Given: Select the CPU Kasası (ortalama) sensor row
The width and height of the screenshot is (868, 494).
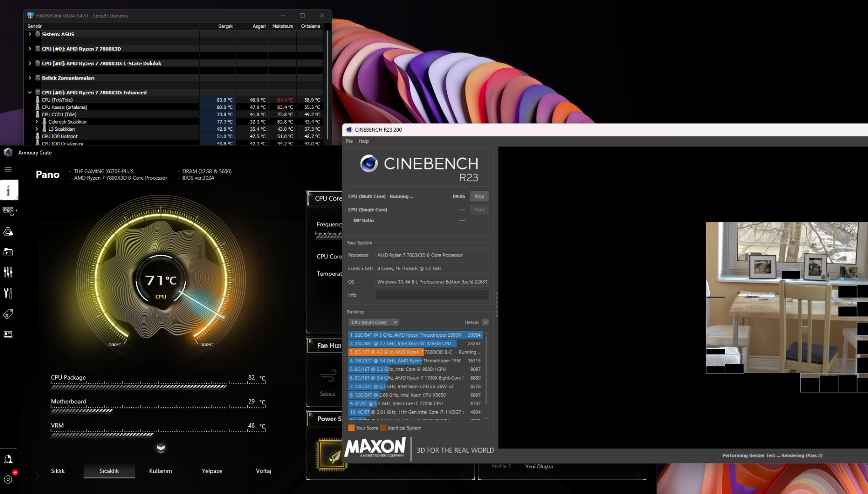Looking at the screenshot, I should coord(175,107).
